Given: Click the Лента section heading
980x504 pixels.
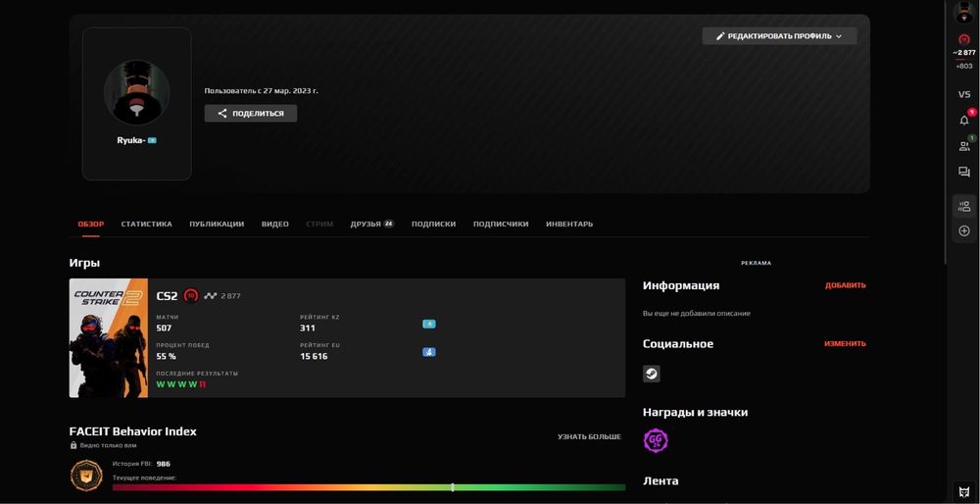Looking at the screenshot, I should click(661, 480).
